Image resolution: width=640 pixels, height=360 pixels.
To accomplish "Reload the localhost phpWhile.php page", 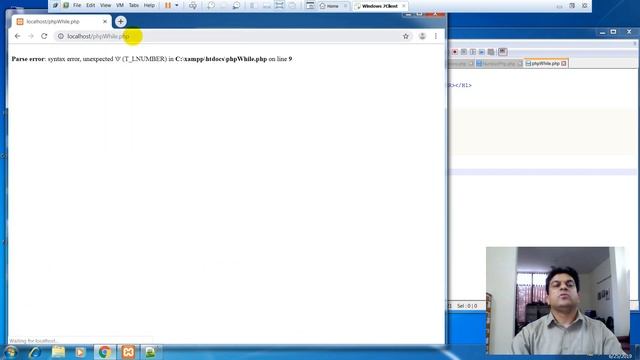I will [x=44, y=36].
